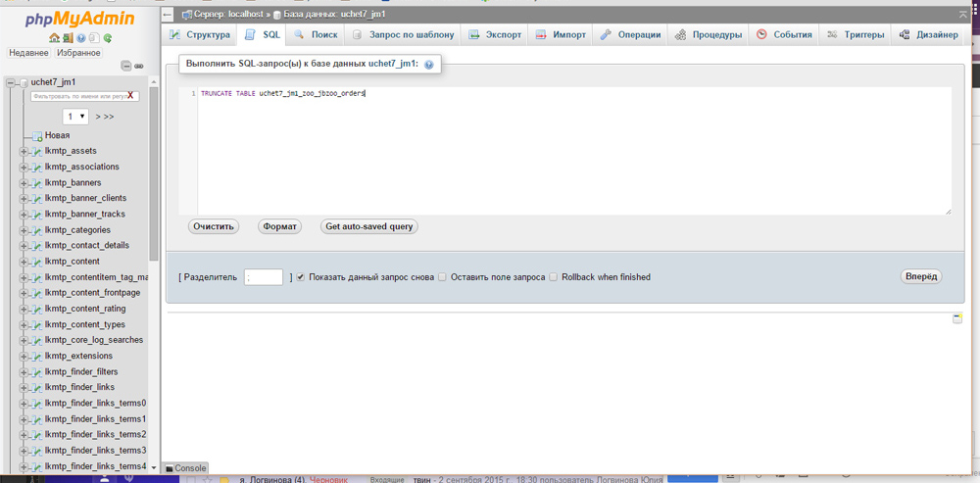Enable 'Оставить поле запроса' checkbox

[443, 277]
